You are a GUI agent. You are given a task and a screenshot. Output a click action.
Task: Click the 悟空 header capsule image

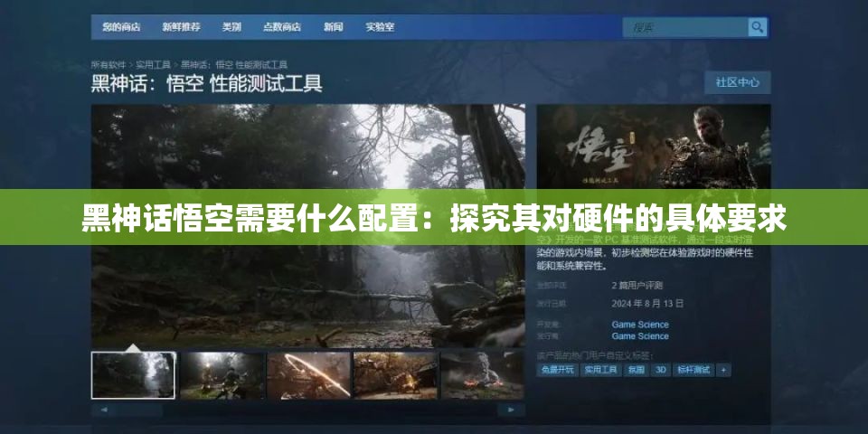653,146
